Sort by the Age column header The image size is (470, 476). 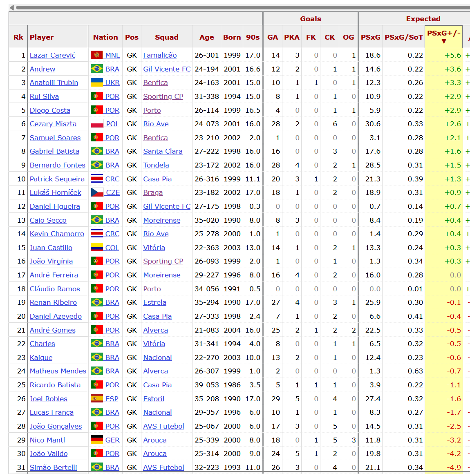pyautogui.click(x=206, y=37)
